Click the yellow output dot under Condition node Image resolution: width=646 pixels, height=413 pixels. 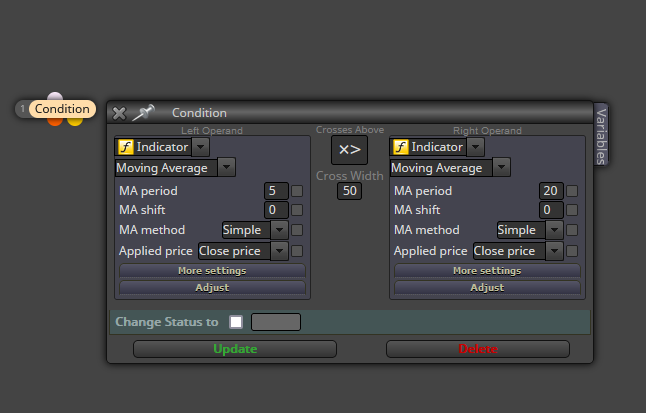(x=75, y=121)
